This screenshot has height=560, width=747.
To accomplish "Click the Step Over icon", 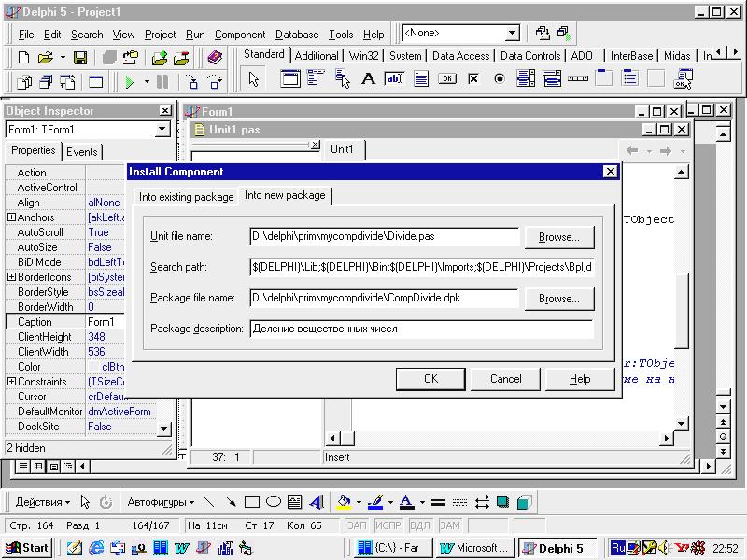I will tap(215, 82).
